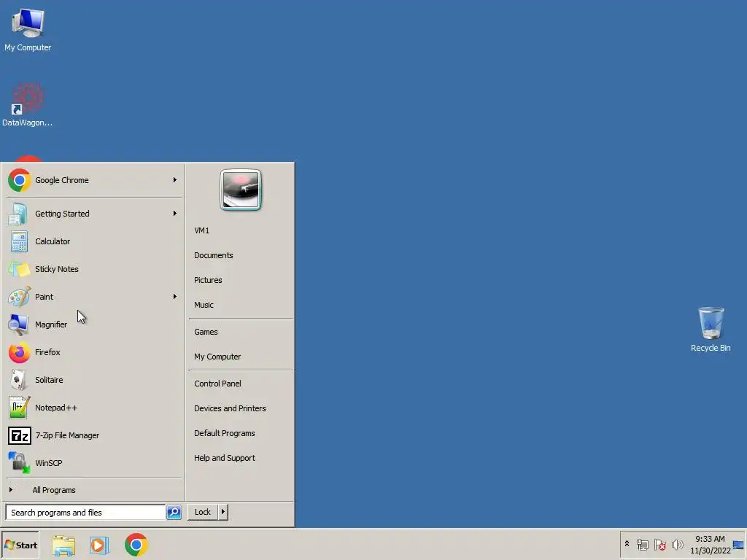
Task: Open Pictures folder link
Action: click(x=208, y=280)
